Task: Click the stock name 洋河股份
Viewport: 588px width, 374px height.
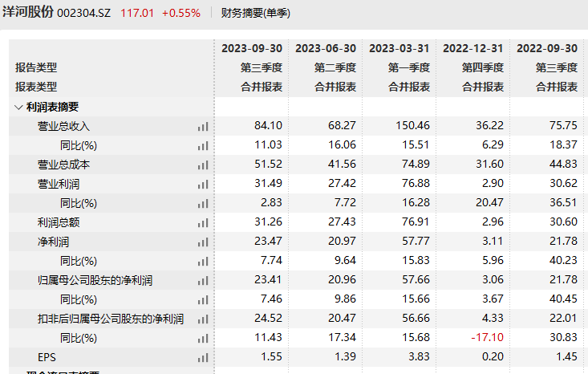Action: [28, 12]
